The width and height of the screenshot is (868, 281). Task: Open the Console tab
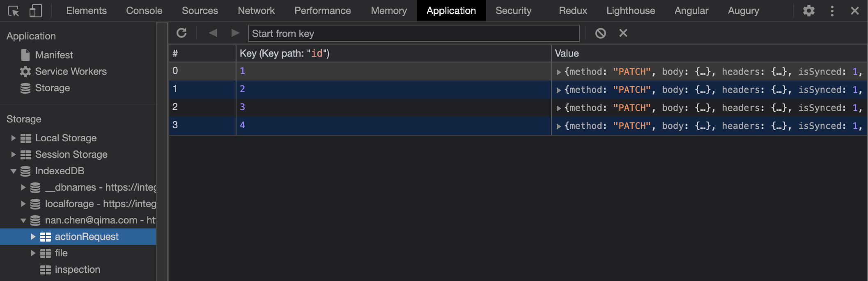pos(144,11)
